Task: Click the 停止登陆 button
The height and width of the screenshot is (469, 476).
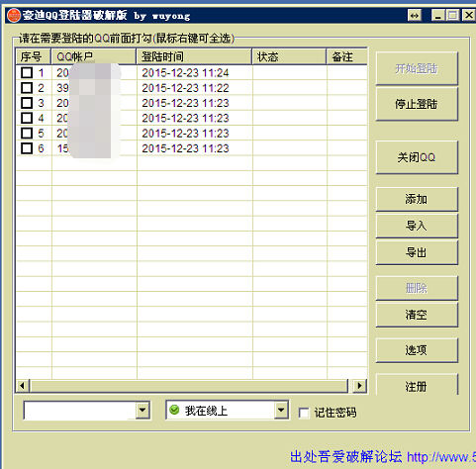Action: click(417, 104)
